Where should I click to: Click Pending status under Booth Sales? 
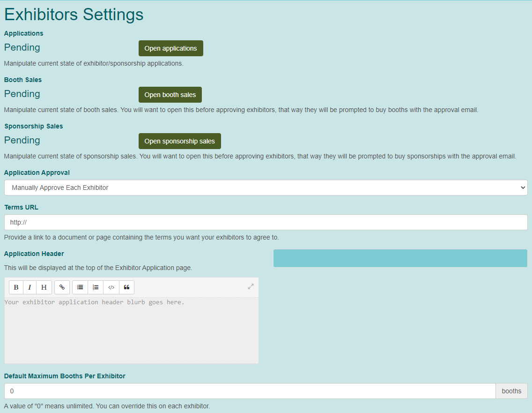(22, 94)
